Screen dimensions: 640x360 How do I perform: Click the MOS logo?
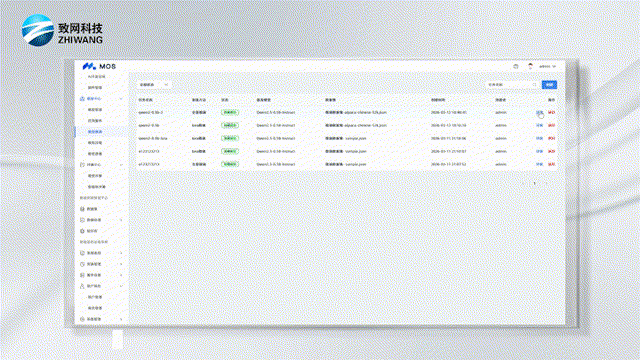(x=99, y=66)
